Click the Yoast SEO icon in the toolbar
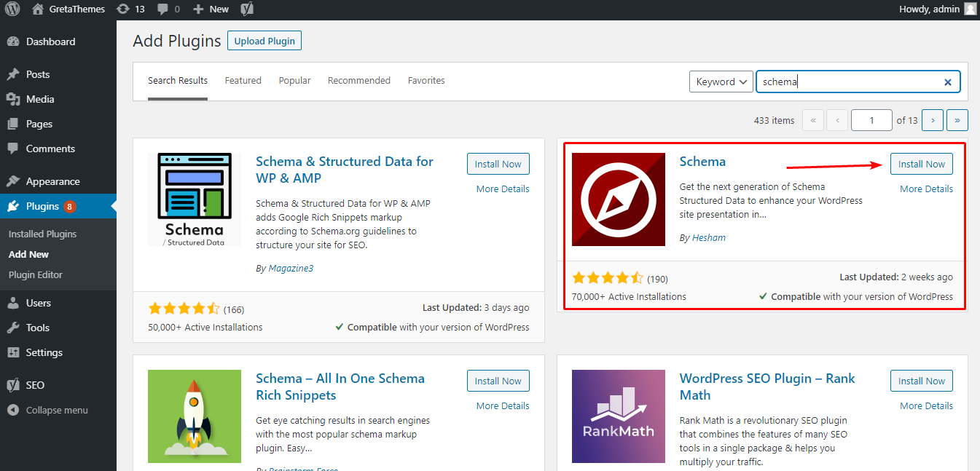 246,9
